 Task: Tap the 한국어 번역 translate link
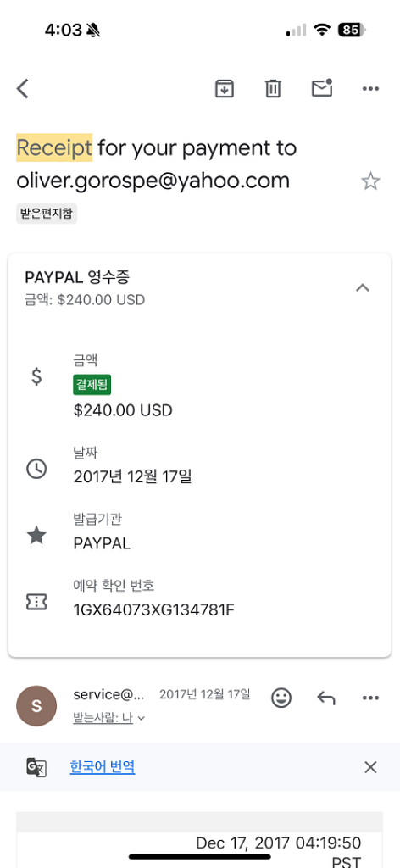[103, 766]
